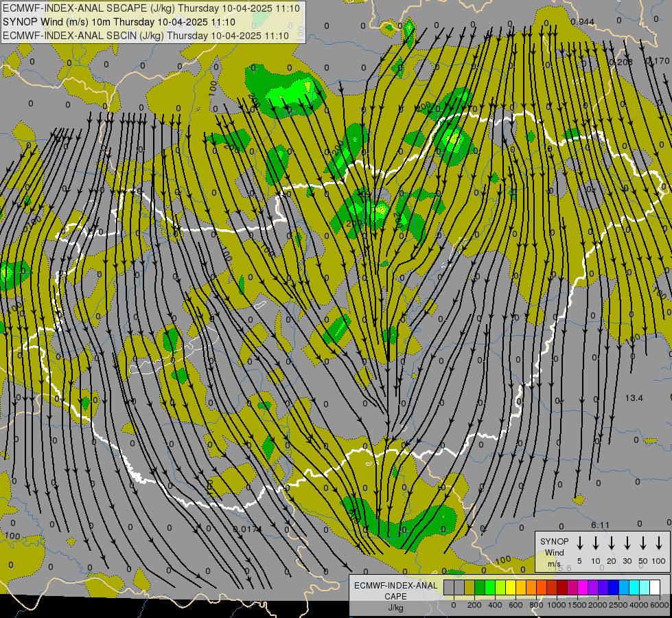Image resolution: width=672 pixels, height=618 pixels.
Task: Click the wind arrow above the 5 label
Action: (580, 543)
